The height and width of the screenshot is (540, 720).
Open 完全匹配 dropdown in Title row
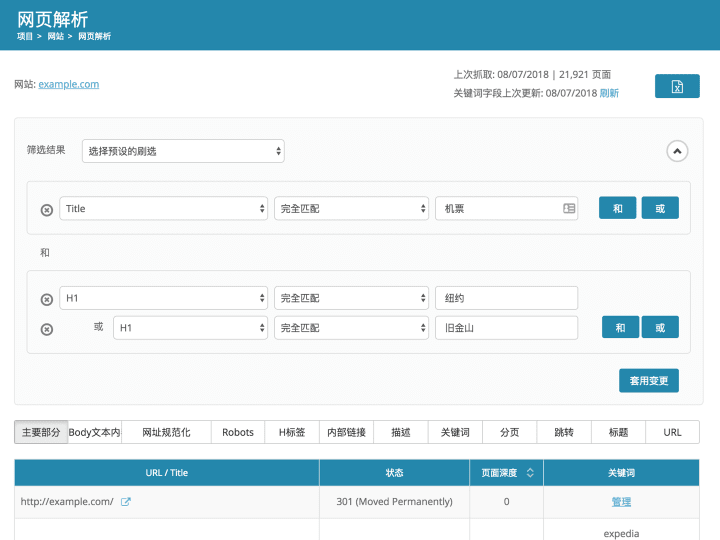(x=351, y=208)
